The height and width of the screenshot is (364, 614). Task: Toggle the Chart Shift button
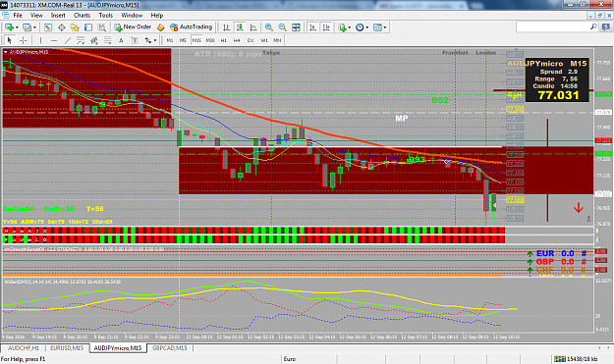click(x=326, y=26)
